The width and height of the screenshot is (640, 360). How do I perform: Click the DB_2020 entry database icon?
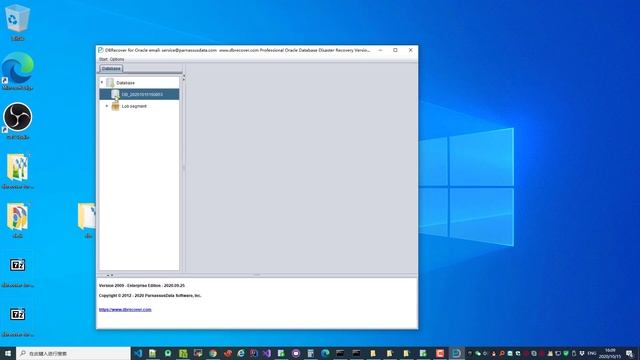[116, 94]
